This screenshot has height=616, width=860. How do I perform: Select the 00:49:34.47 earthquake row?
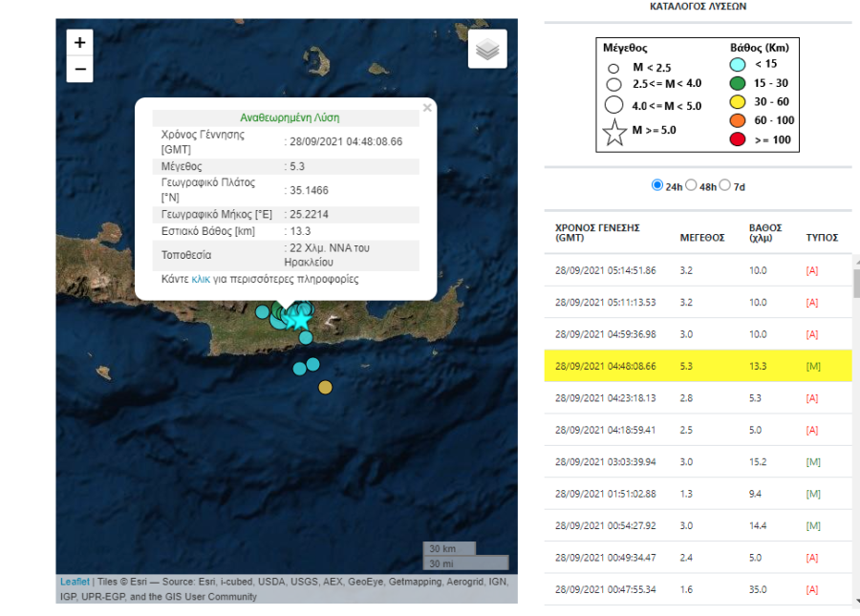[698, 558]
